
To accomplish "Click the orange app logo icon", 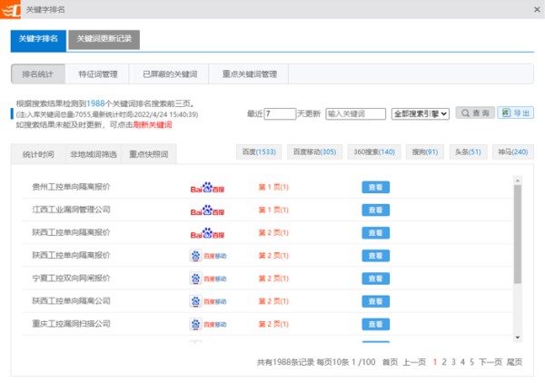I will (x=10, y=9).
